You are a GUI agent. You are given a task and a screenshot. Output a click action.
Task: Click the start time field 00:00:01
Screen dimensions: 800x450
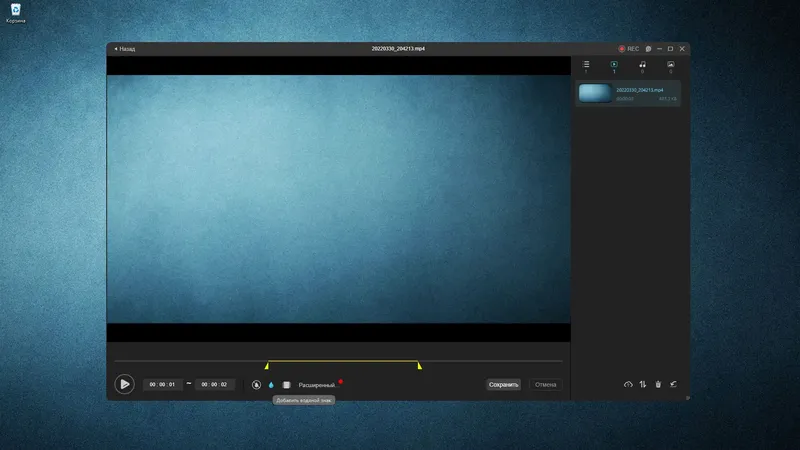click(162, 385)
